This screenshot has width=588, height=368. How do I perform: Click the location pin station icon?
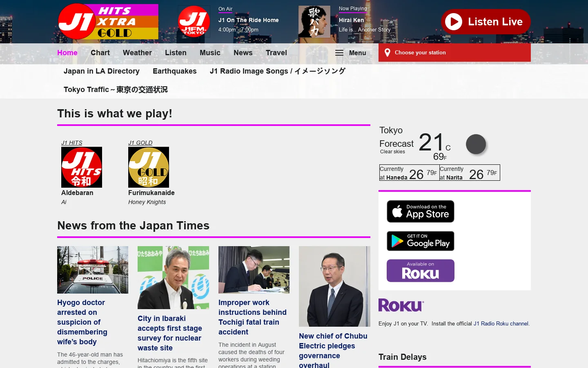(388, 52)
